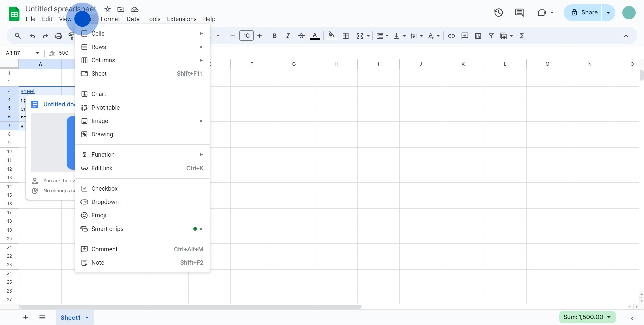This screenshot has width=644, height=325.
Task: Open the fill color picker
Action: 331,36
